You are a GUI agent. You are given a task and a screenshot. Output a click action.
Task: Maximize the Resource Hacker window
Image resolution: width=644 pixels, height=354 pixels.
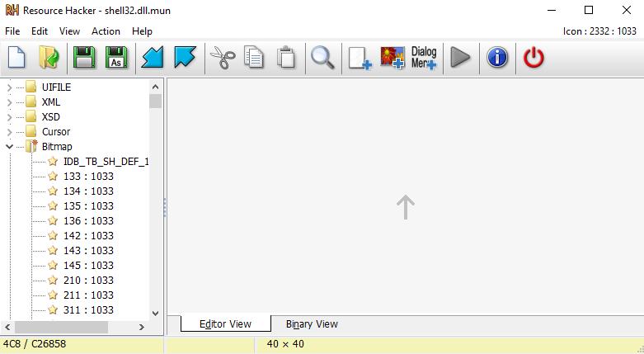tap(589, 10)
